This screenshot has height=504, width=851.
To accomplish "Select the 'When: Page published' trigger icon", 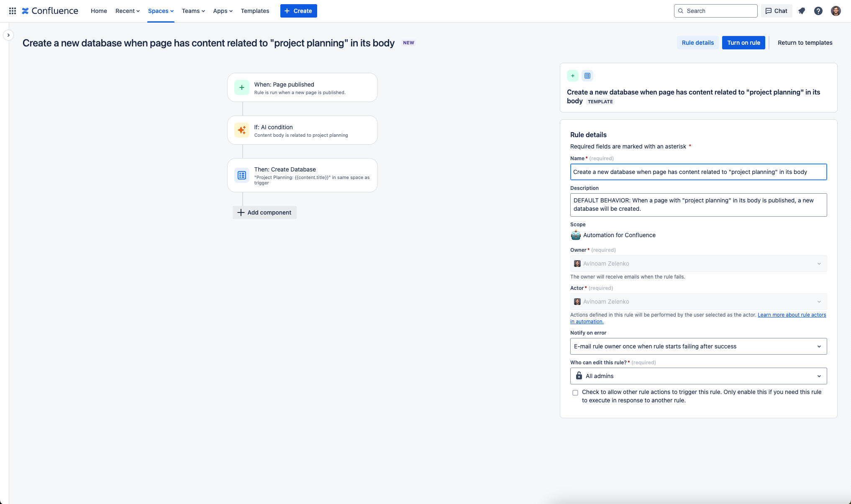I will 241,87.
